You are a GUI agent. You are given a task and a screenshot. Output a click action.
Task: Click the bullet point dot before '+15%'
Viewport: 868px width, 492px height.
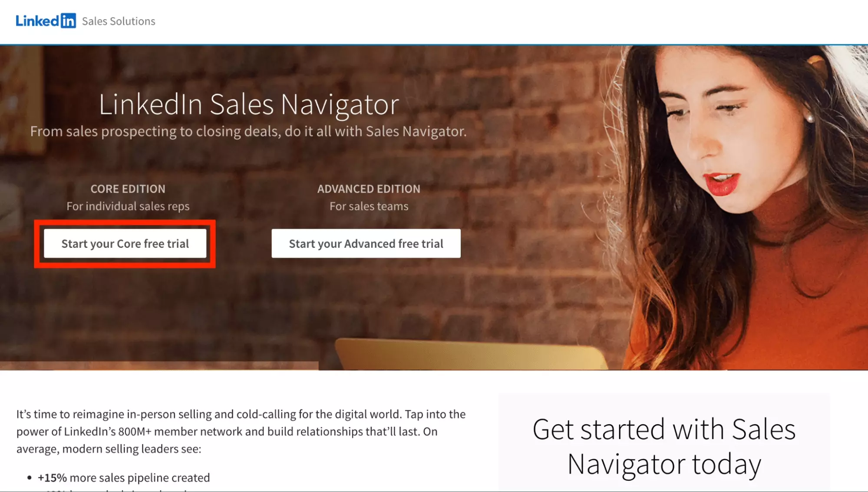(x=29, y=478)
